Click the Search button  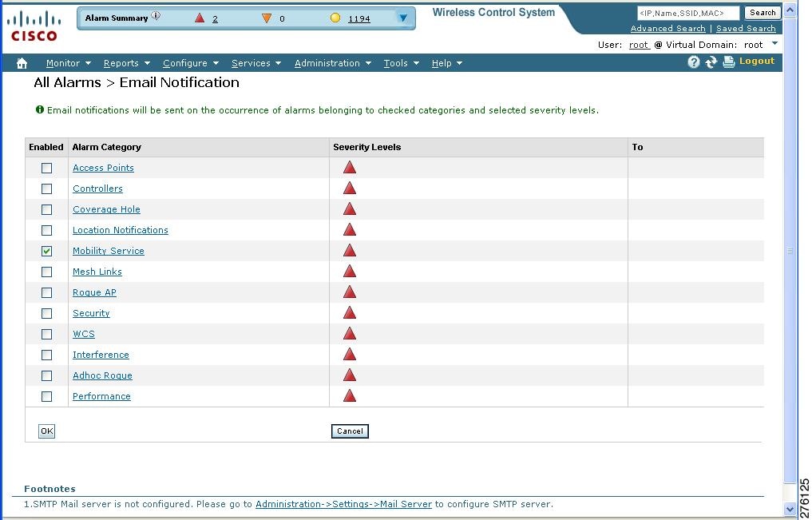pyautogui.click(x=762, y=13)
